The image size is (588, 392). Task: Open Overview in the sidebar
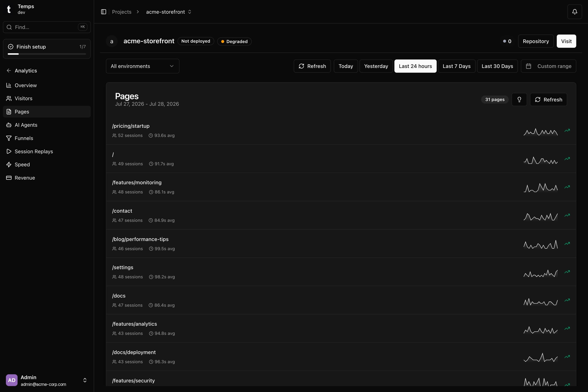pos(47,85)
